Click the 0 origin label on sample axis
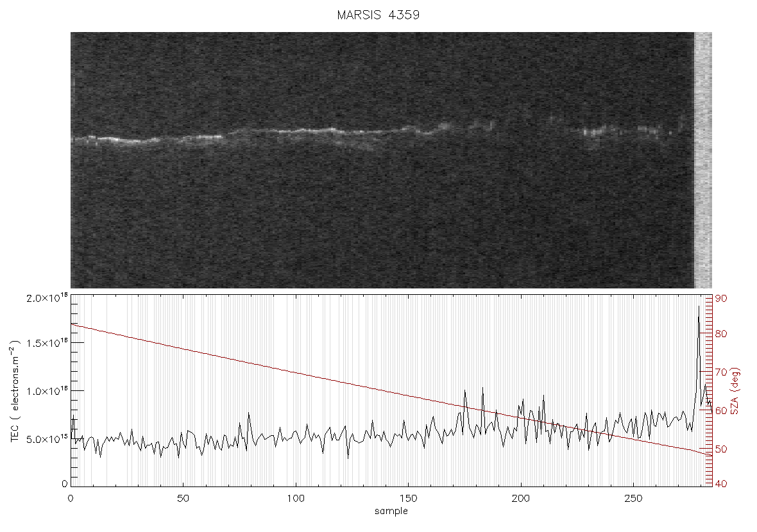Screen dimensions: 757x532 pos(71,498)
